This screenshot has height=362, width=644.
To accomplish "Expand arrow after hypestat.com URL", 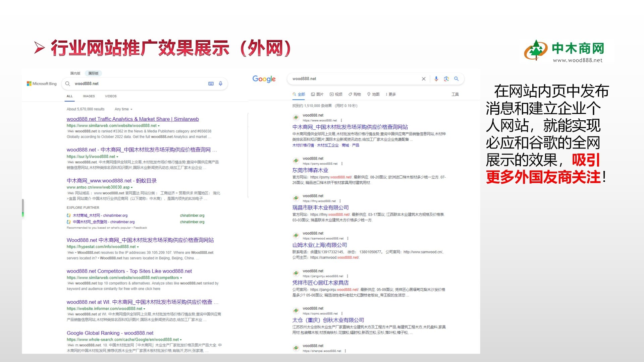I will (x=138, y=247).
